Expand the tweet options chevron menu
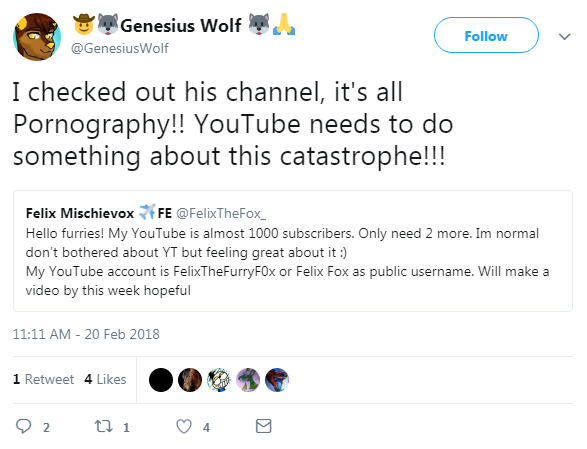Image resolution: width=587 pixels, height=449 pixels. pos(565,37)
